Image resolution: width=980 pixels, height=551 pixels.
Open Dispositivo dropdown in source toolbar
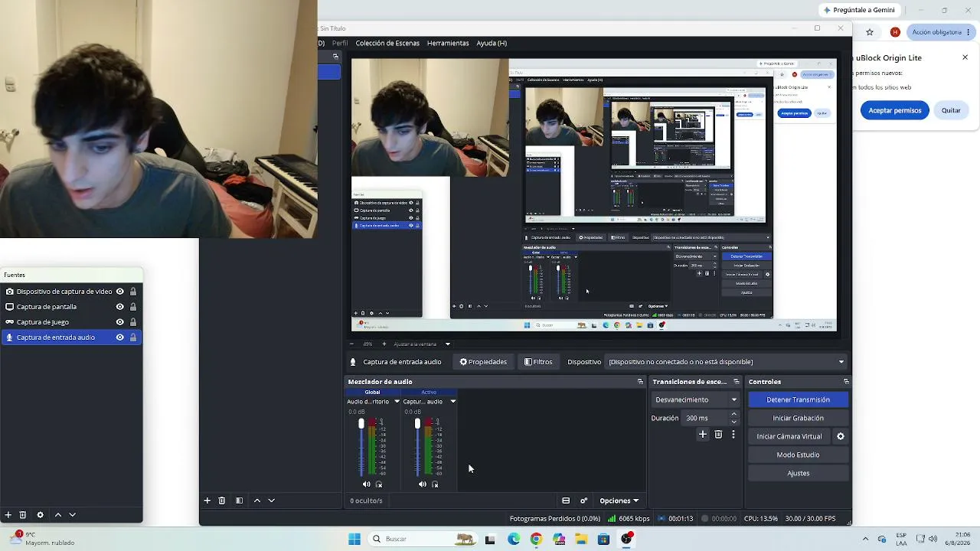pyautogui.click(x=727, y=362)
